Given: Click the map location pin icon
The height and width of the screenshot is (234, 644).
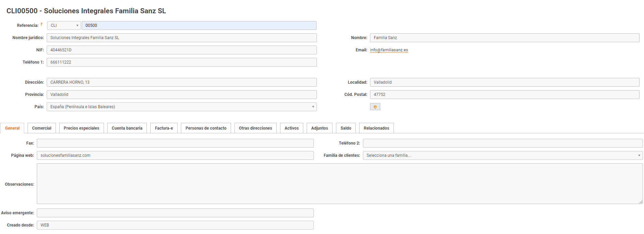Looking at the screenshot, I should coord(375,107).
